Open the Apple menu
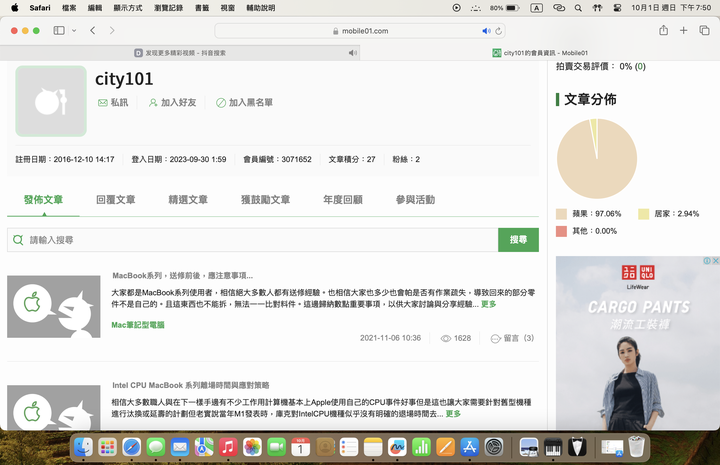 (15, 8)
